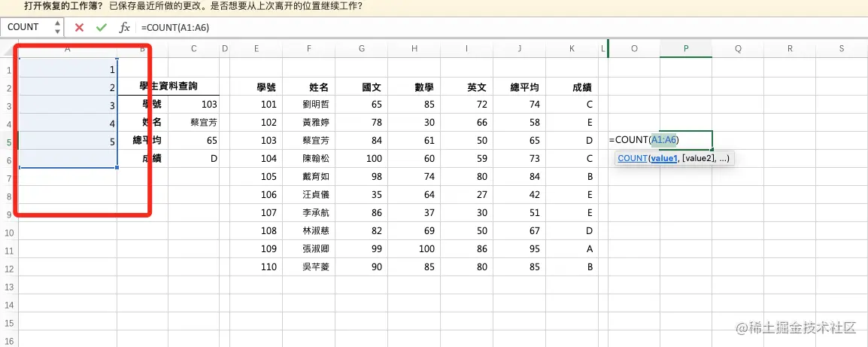Screen dimensions: 868x347
Task: Click the name cell 林淑慈
Action: click(x=309, y=230)
